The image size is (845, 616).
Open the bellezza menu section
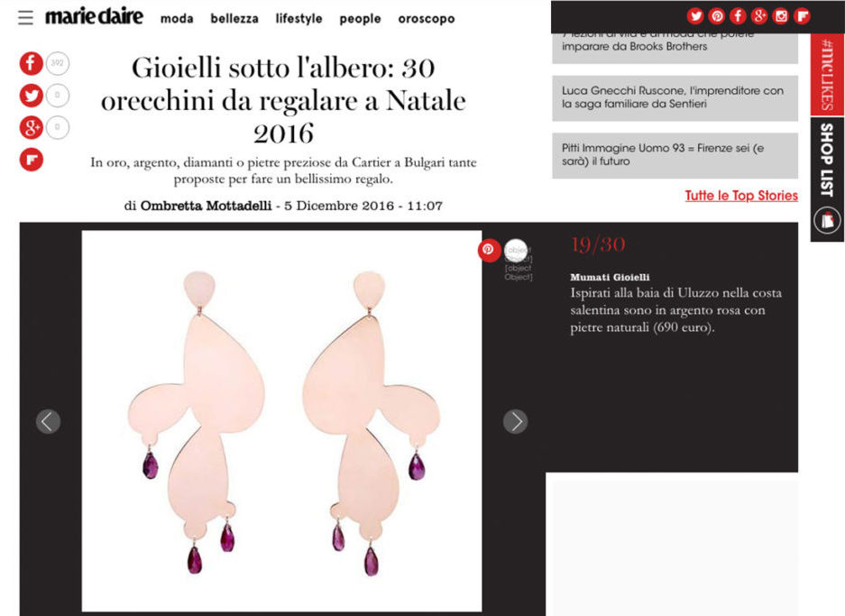(234, 19)
